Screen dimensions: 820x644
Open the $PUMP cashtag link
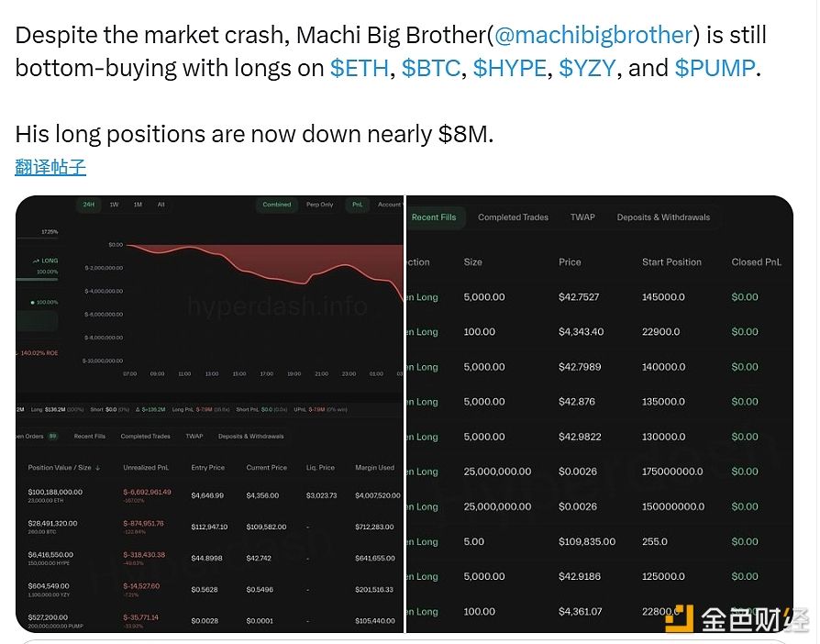pyautogui.click(x=715, y=69)
